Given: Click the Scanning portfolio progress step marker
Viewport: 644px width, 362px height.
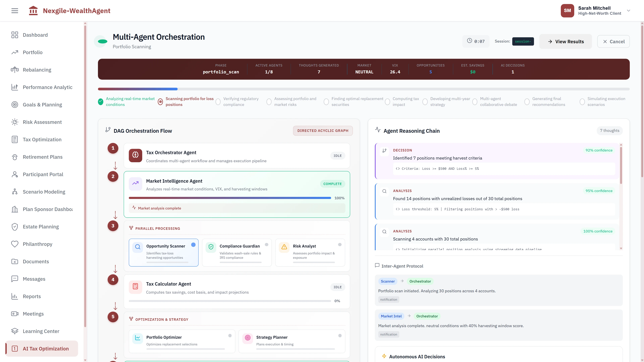Looking at the screenshot, I should coord(160,102).
